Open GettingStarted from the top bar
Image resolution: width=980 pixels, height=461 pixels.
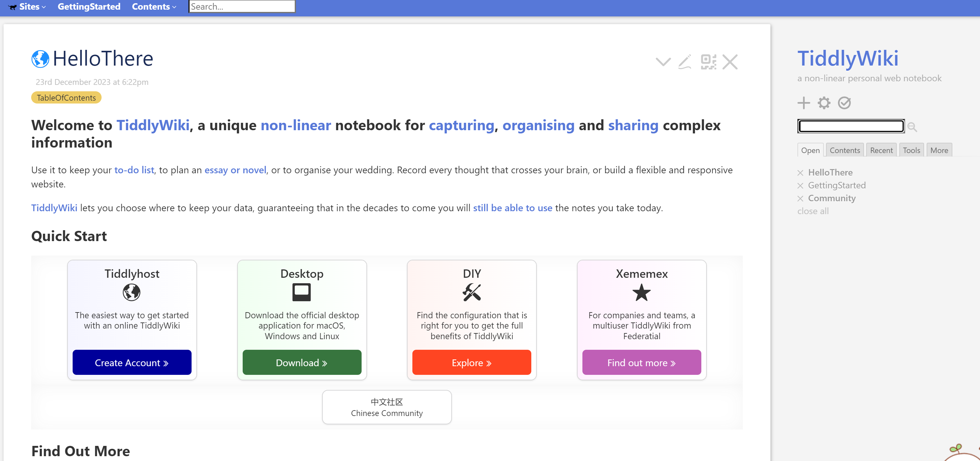coord(89,6)
